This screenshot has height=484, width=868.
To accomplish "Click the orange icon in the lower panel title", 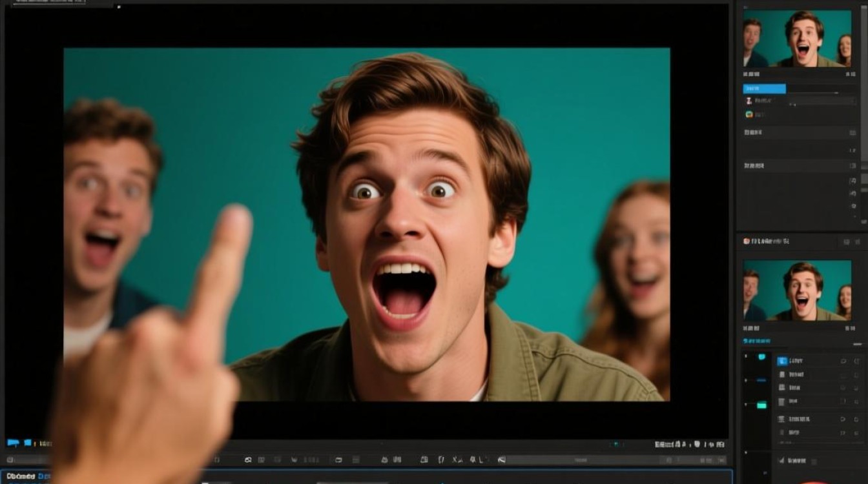I will (x=747, y=241).
